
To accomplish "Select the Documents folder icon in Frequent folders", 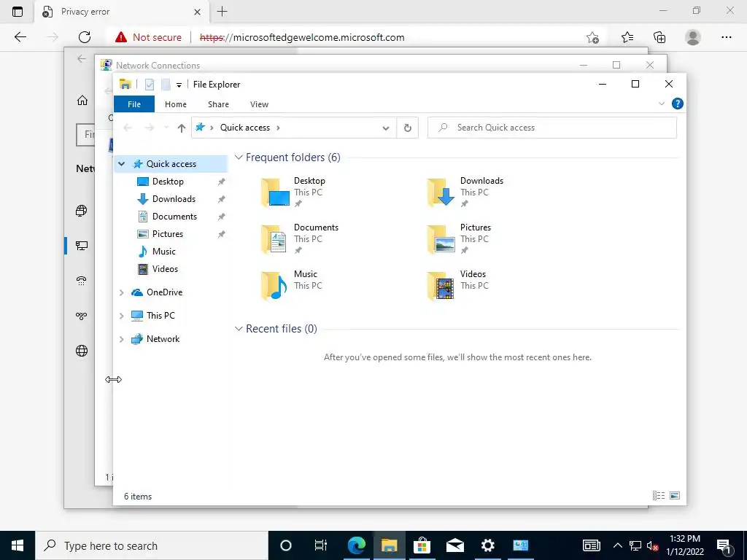I will 274,239.
